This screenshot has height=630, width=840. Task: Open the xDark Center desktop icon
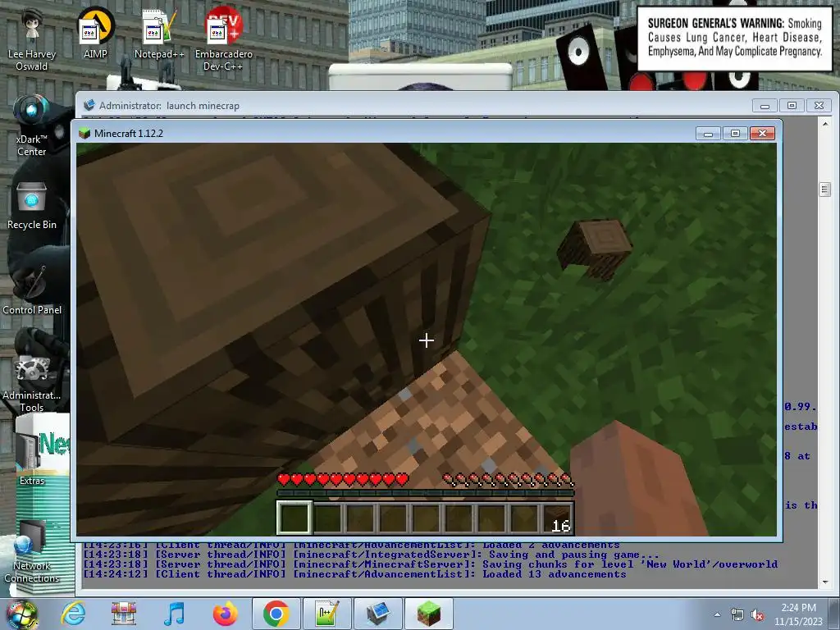click(x=32, y=126)
